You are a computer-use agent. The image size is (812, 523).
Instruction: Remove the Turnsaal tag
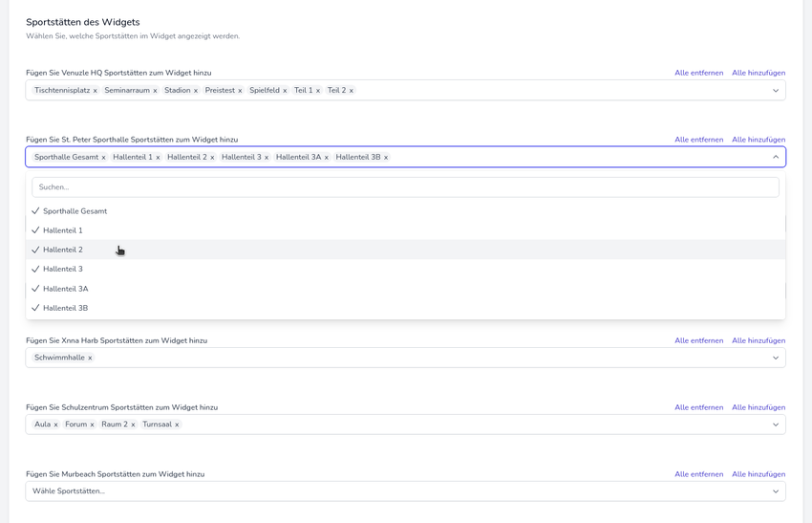click(x=177, y=425)
